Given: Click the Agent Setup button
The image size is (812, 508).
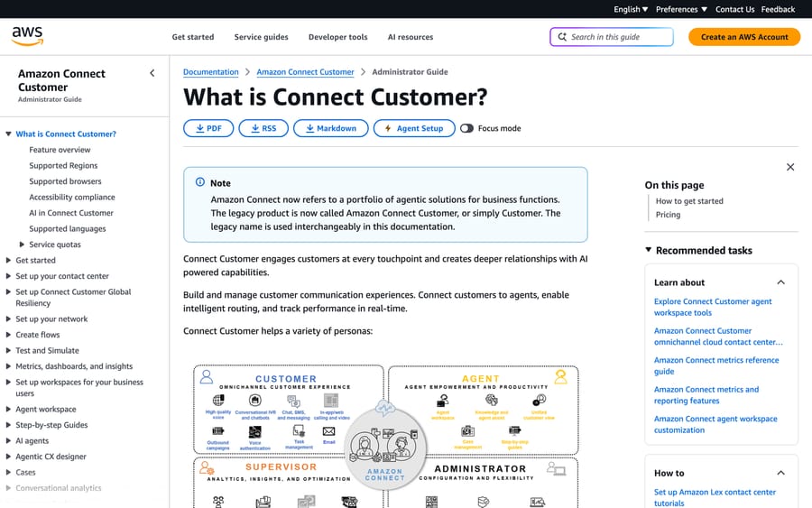Looking at the screenshot, I should click(x=414, y=128).
